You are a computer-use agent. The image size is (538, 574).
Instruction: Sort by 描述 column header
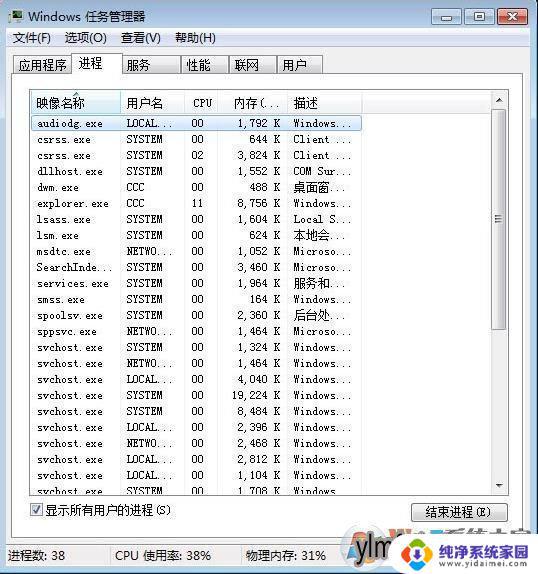click(325, 103)
